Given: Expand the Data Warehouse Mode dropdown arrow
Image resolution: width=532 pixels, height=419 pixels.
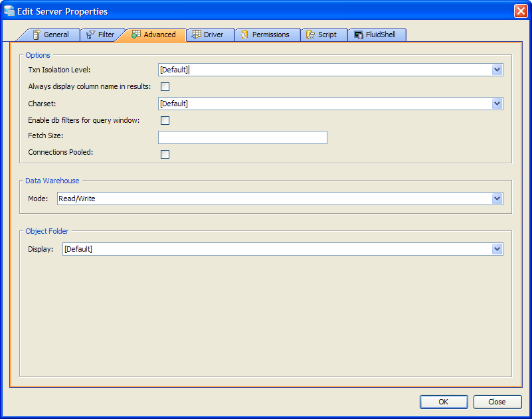Looking at the screenshot, I should click(497, 199).
